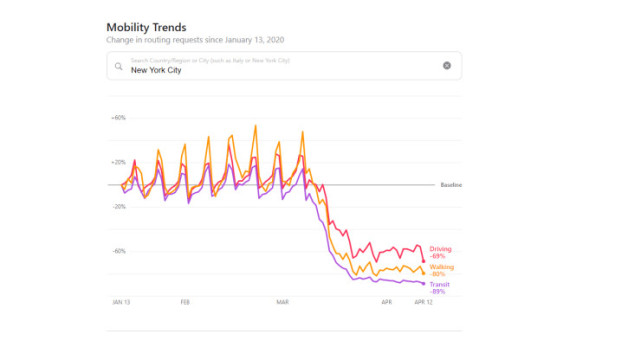Select the Driving -69% legend label
This screenshot has width=641, height=360.
pos(440,253)
